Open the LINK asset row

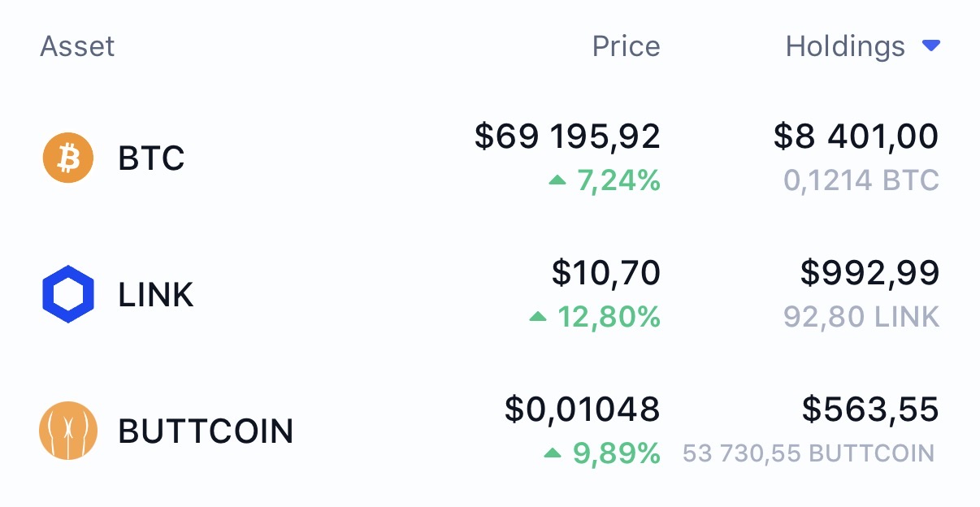point(490,294)
